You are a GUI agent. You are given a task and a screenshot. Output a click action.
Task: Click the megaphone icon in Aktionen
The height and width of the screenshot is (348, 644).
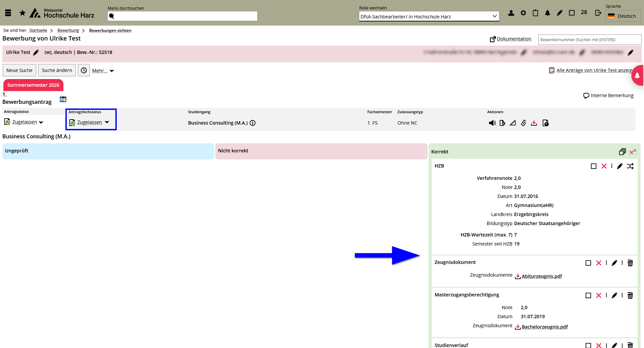tap(492, 123)
